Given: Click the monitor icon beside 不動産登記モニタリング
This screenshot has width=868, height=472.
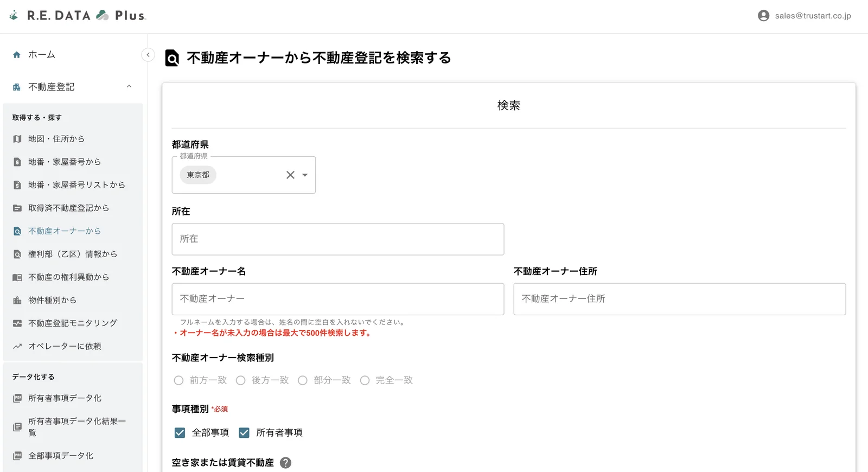Looking at the screenshot, I should pyautogui.click(x=17, y=323).
